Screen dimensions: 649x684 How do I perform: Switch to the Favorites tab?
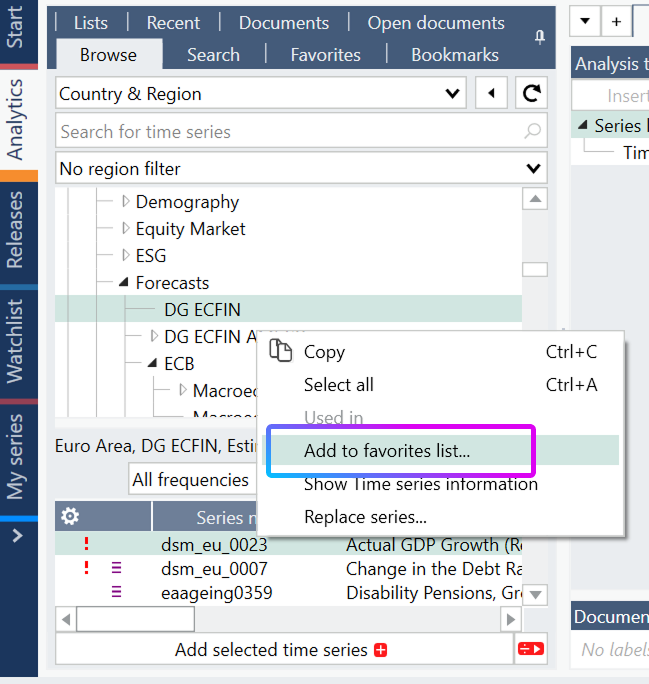(x=325, y=55)
